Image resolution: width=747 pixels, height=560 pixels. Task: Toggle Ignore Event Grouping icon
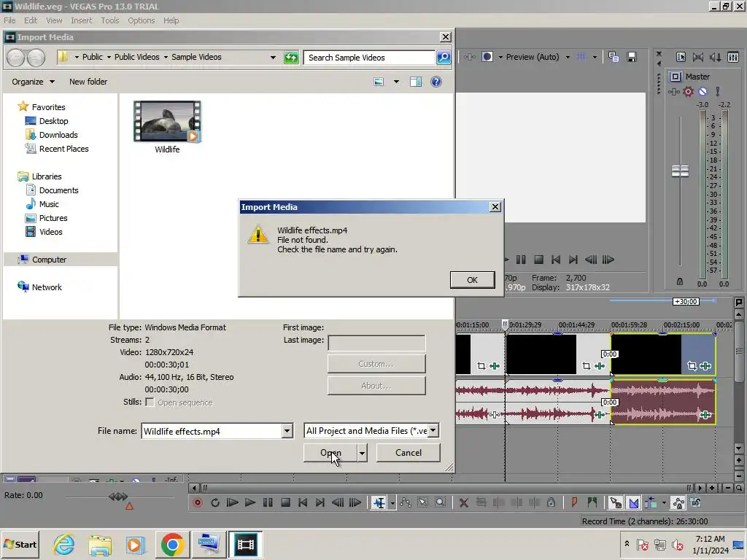pyautogui.click(x=696, y=502)
